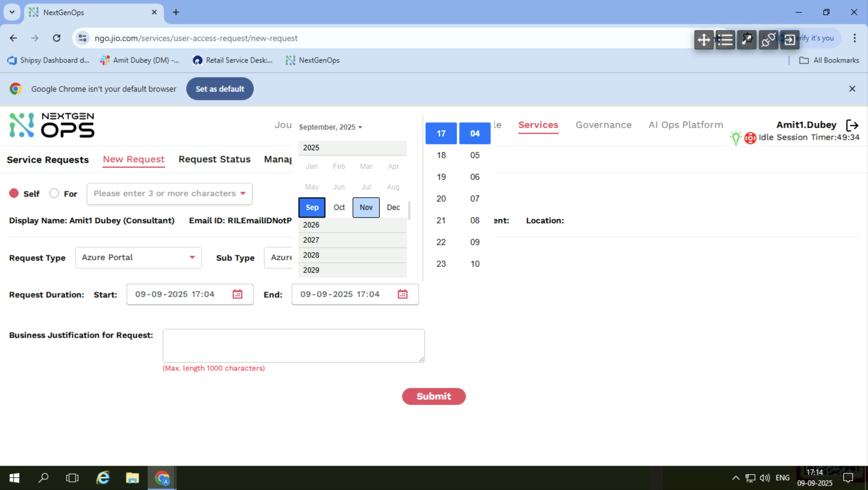Switch to the Request Status tab
Viewport: 868px width, 490px height.
pyautogui.click(x=214, y=159)
